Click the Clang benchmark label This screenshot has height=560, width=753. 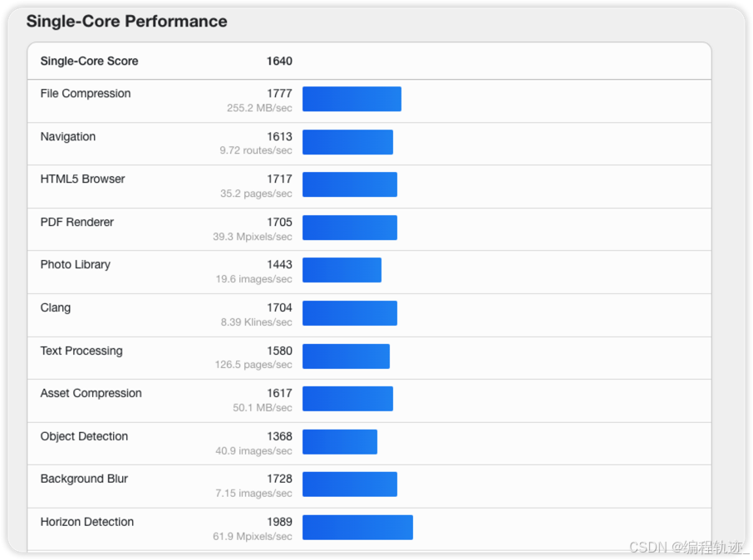click(x=56, y=308)
